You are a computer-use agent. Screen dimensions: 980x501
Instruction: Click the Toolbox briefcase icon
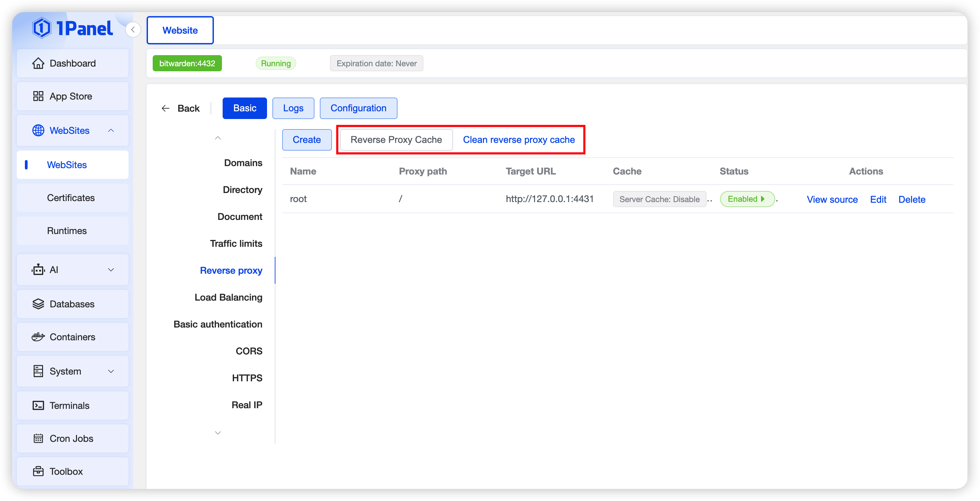click(38, 471)
